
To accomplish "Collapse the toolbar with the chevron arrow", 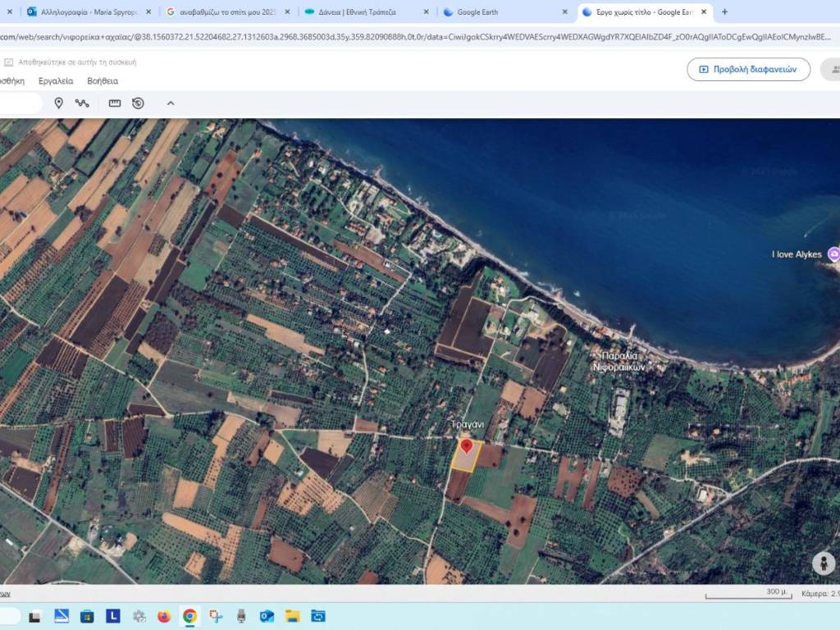I will (x=171, y=103).
